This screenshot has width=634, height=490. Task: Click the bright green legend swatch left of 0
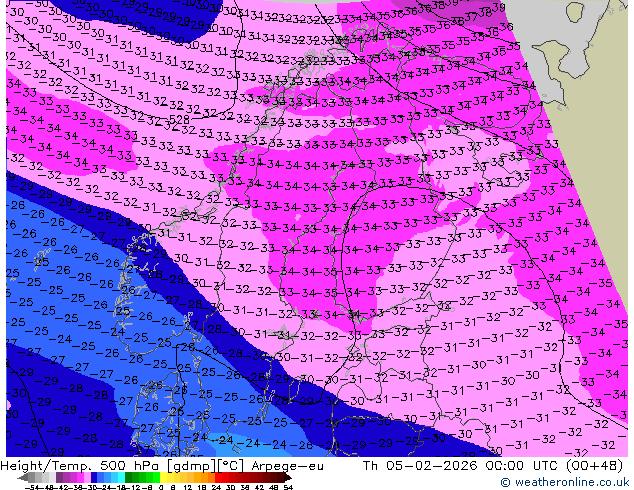pyautogui.click(x=156, y=477)
